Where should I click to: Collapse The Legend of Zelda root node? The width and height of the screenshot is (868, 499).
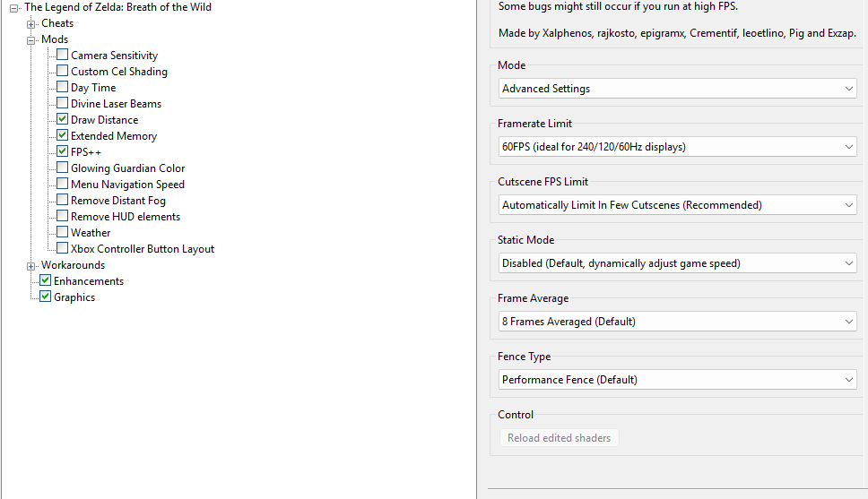13,8
